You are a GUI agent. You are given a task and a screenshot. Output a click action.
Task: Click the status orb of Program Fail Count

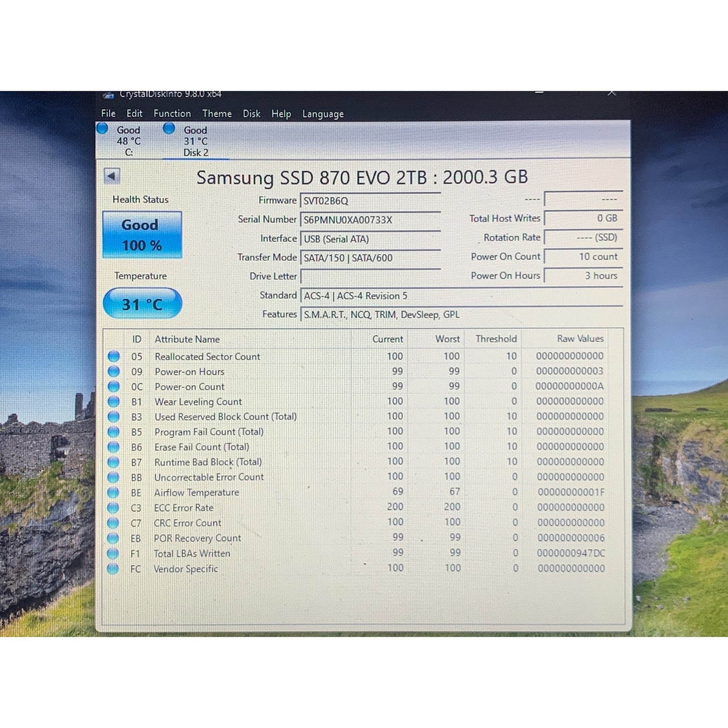(114, 432)
